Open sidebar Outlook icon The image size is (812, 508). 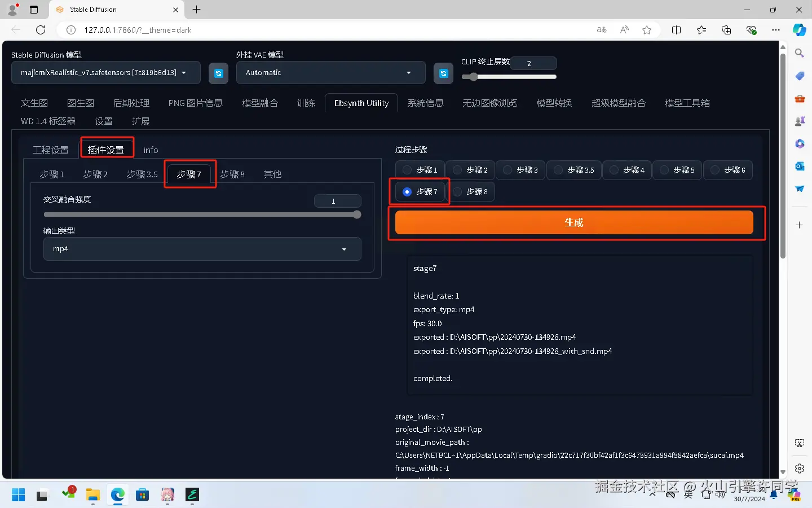799,166
